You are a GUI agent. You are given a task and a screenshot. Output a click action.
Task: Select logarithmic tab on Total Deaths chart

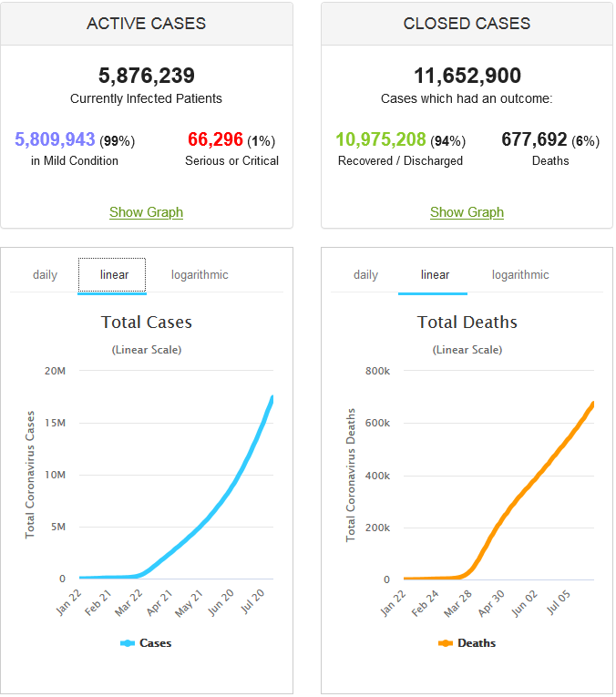click(x=520, y=275)
